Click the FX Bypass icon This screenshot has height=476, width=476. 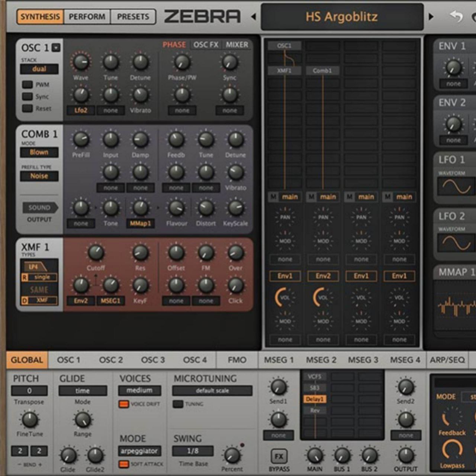click(x=279, y=456)
